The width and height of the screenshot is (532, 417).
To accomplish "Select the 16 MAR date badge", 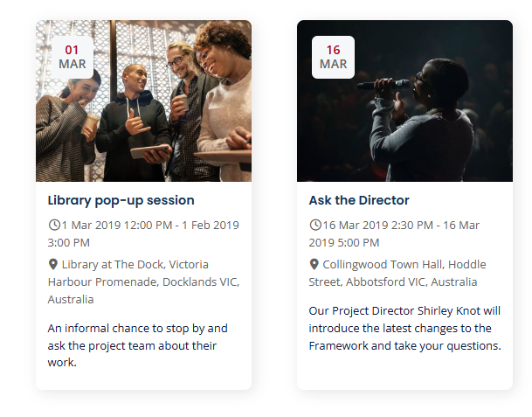I will coord(333,57).
